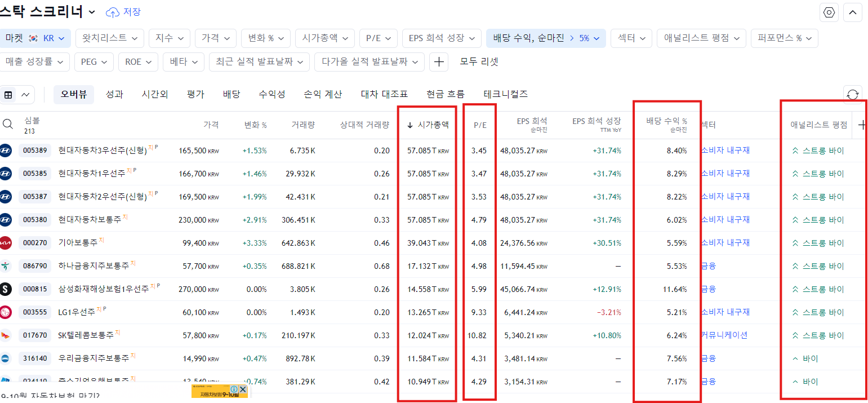Click the cloud save icon
Image resolution: width=868 pixels, height=403 pixels.
click(113, 12)
